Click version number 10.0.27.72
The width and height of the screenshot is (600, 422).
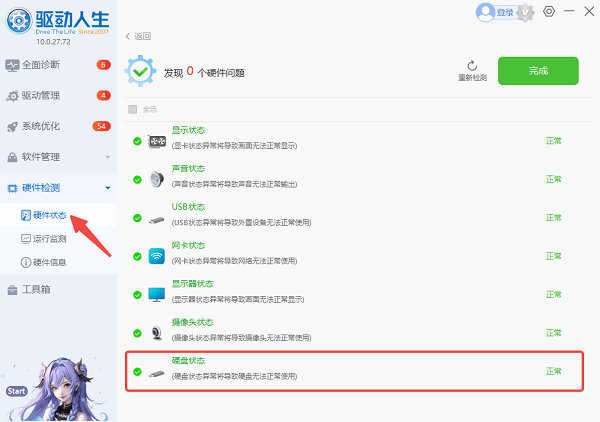tap(53, 42)
